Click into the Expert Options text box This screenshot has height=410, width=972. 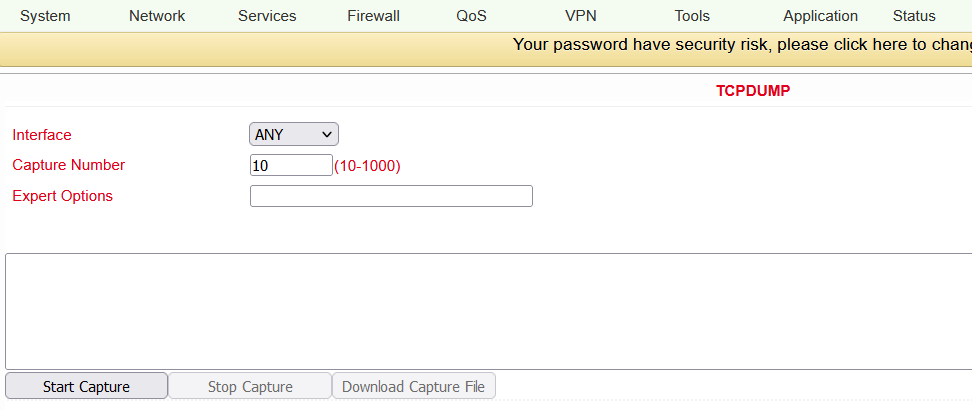(x=391, y=196)
